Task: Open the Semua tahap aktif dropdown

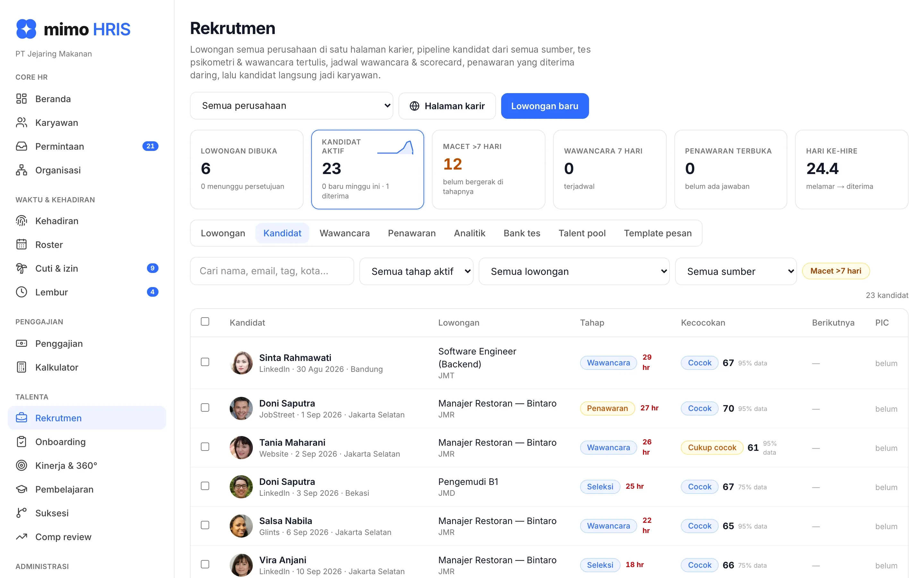Action: (416, 271)
